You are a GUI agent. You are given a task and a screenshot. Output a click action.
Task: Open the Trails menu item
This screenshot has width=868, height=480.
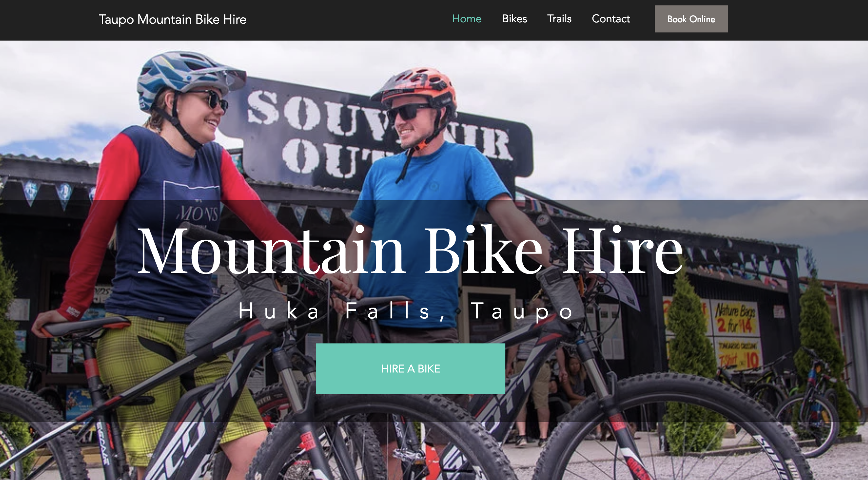pos(559,19)
